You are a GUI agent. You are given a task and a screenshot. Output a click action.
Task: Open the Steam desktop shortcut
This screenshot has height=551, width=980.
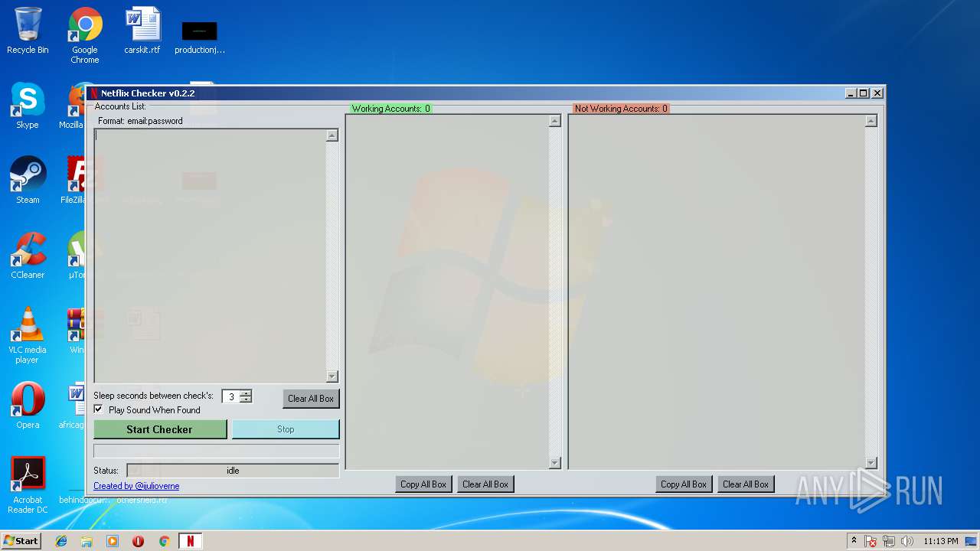click(x=28, y=181)
